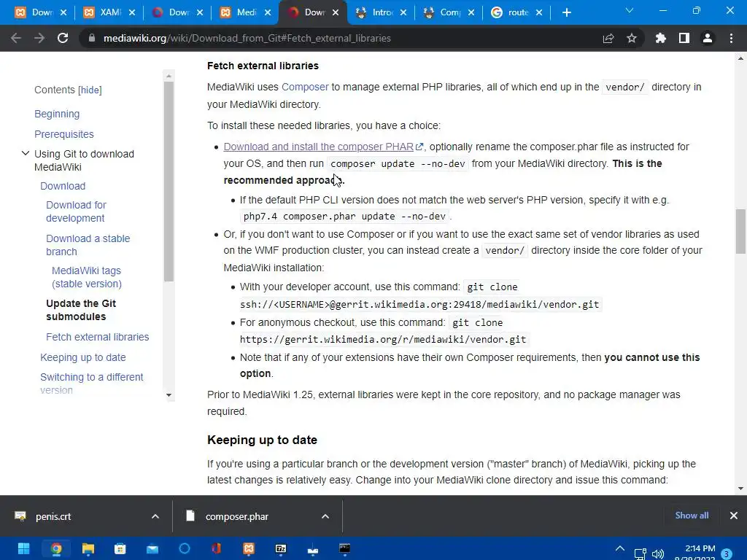Go to MediaWiki tags (stable version)

point(87,277)
